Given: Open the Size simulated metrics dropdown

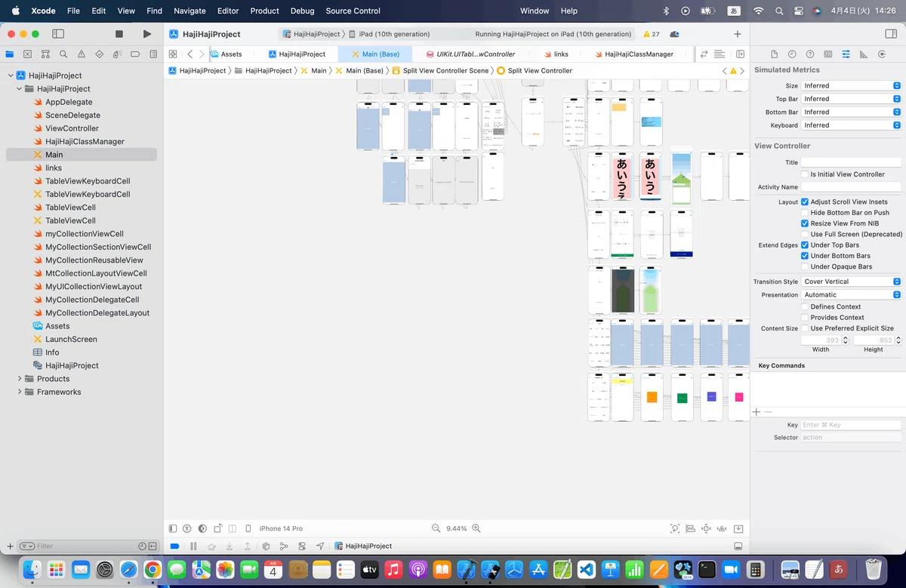Looking at the screenshot, I should coord(851,86).
